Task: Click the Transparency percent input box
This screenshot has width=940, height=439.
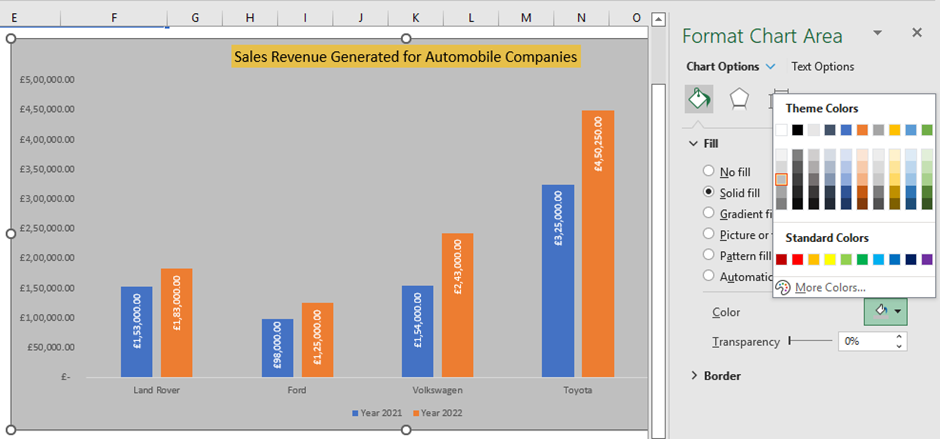Action: pyautogui.click(x=866, y=341)
